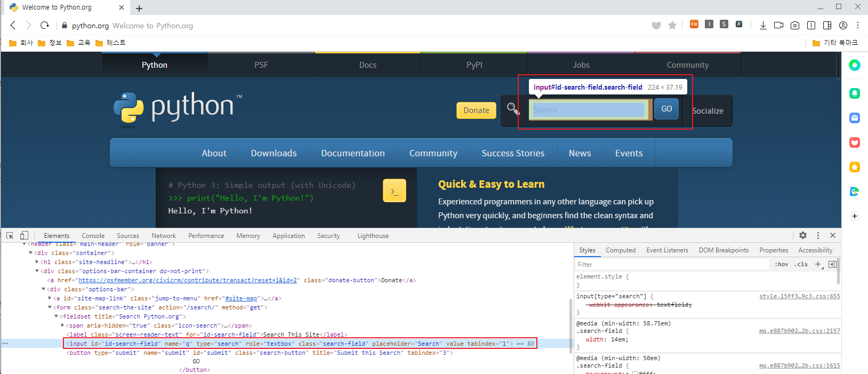
Task: Collapse the search-the-site form node
Action: click(x=50, y=307)
